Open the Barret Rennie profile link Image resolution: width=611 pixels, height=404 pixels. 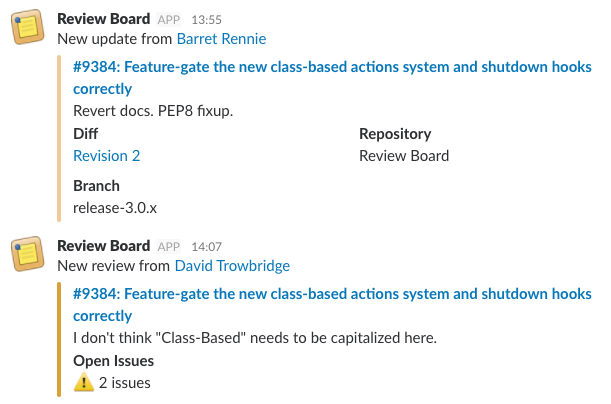click(221, 38)
